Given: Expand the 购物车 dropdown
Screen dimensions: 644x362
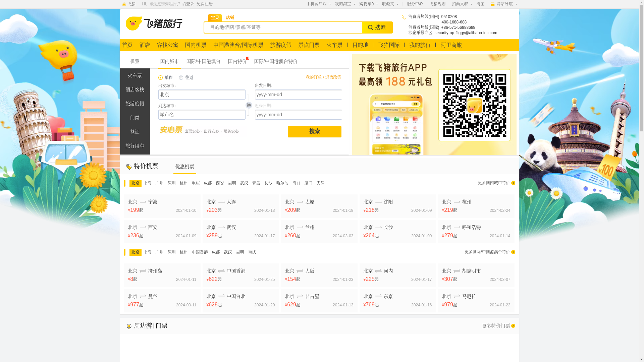Looking at the screenshot, I should pyautogui.click(x=368, y=4).
